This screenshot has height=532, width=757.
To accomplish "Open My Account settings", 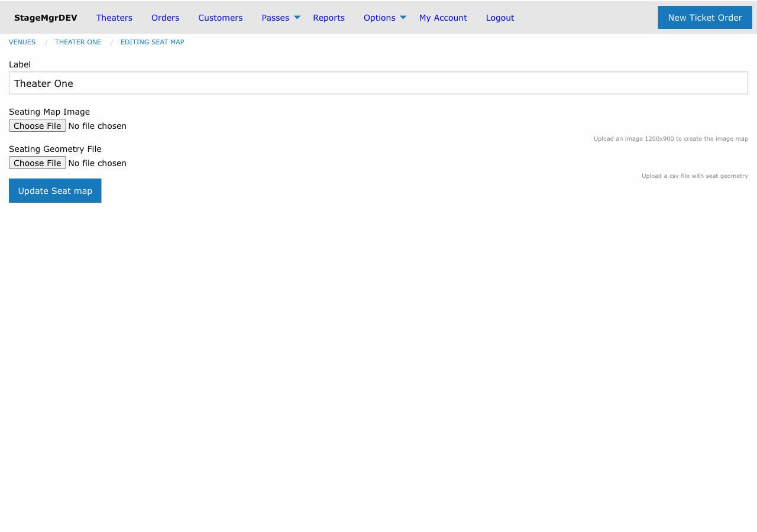I will [443, 18].
